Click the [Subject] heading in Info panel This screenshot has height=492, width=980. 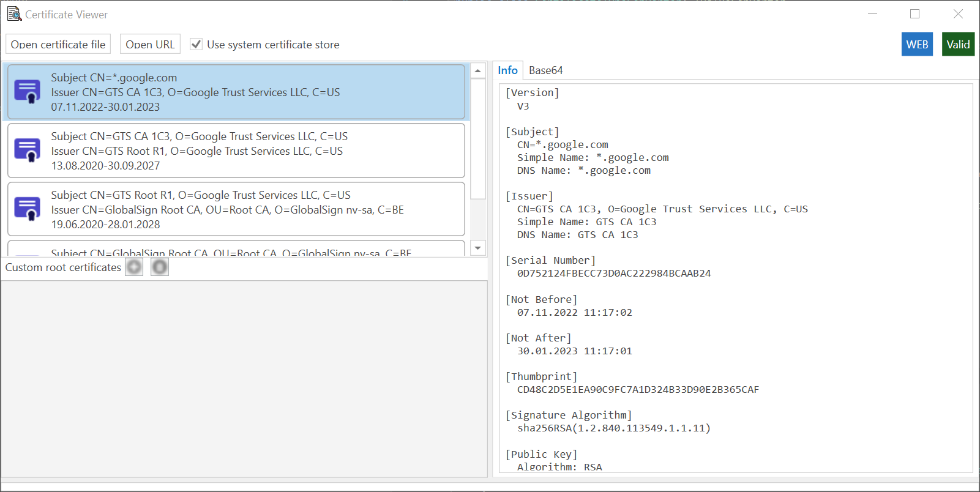pos(532,132)
